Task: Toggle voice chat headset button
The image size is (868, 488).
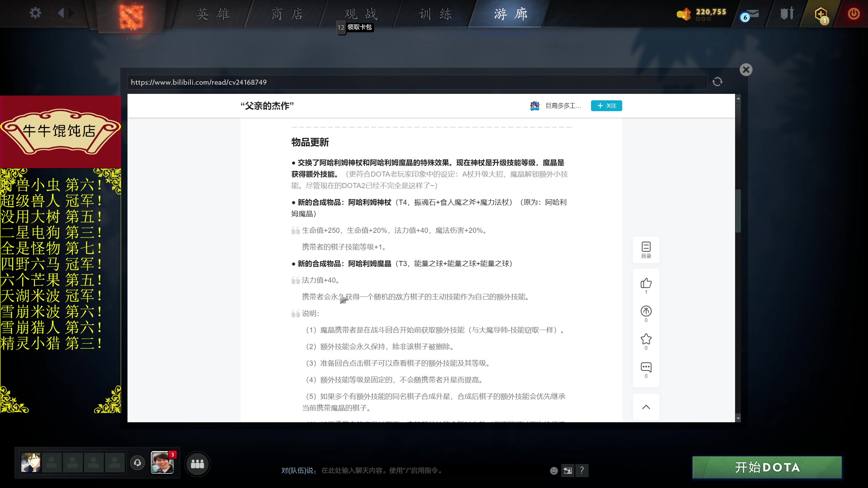Action: [137, 463]
